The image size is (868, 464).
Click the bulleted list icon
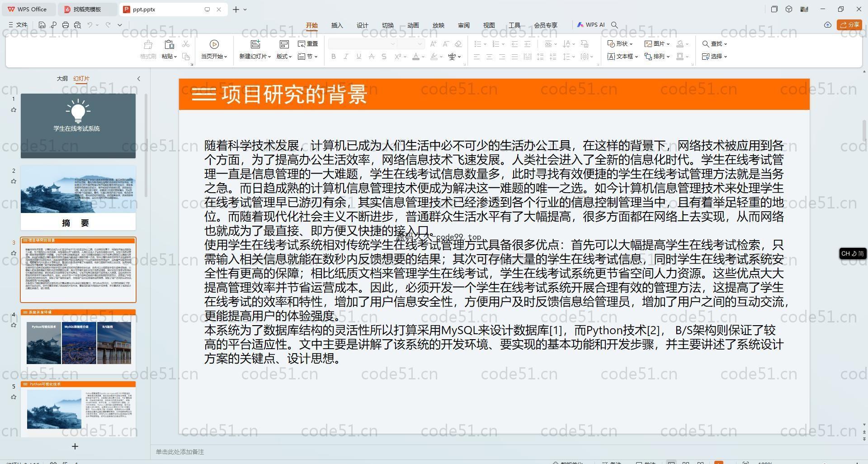point(477,44)
